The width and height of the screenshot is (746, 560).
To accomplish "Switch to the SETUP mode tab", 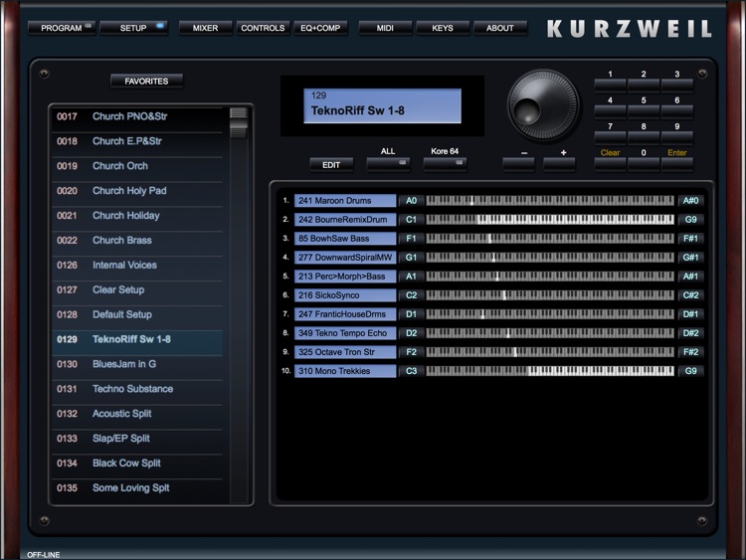I will click(x=133, y=28).
